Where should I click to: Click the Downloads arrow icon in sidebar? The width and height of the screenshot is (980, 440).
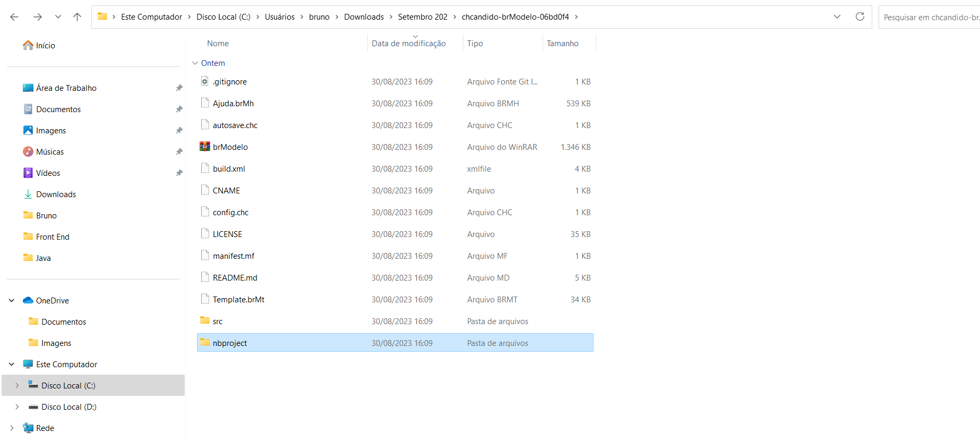(28, 194)
